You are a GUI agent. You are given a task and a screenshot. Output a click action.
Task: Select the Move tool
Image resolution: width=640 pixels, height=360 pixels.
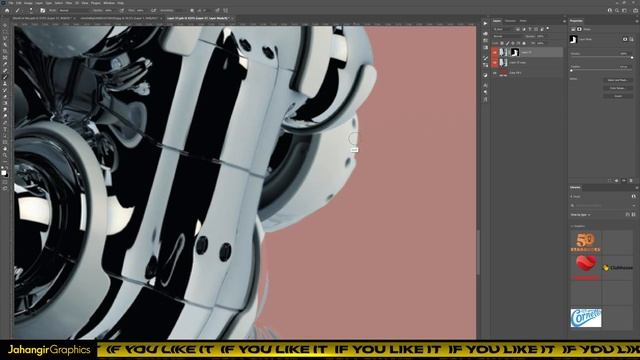pos(5,25)
